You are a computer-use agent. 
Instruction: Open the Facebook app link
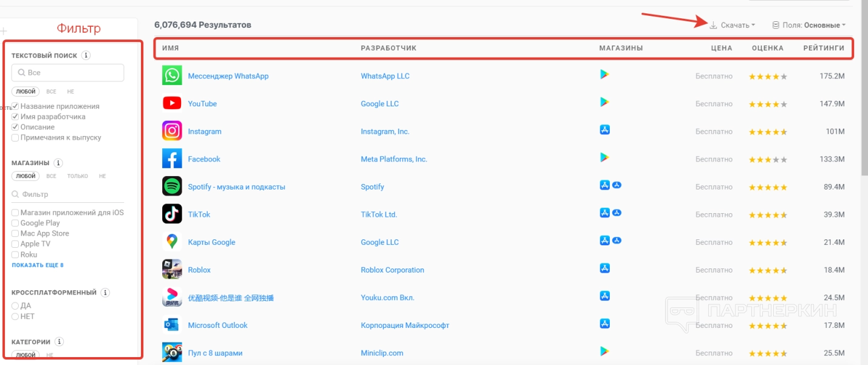coord(204,159)
